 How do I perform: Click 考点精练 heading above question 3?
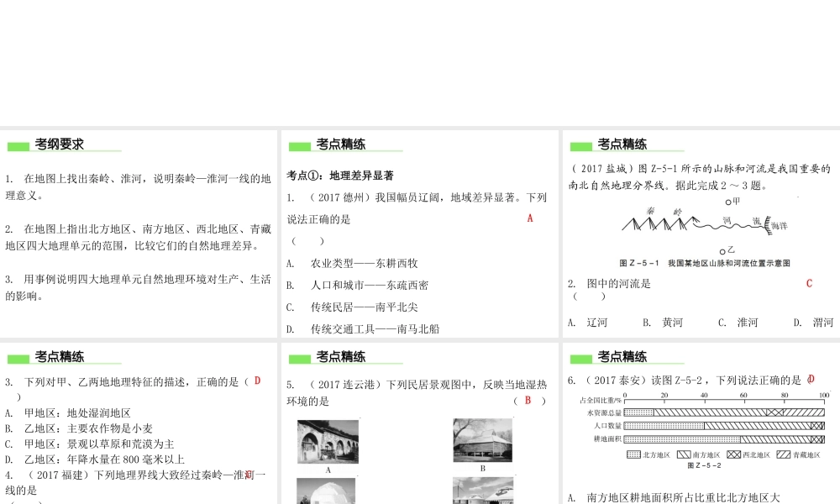[x=59, y=357]
